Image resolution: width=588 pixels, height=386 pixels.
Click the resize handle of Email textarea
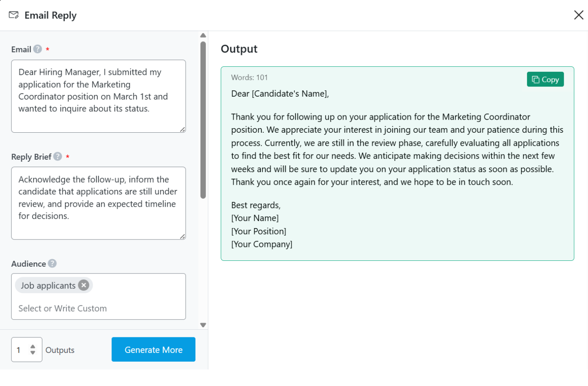(182, 129)
